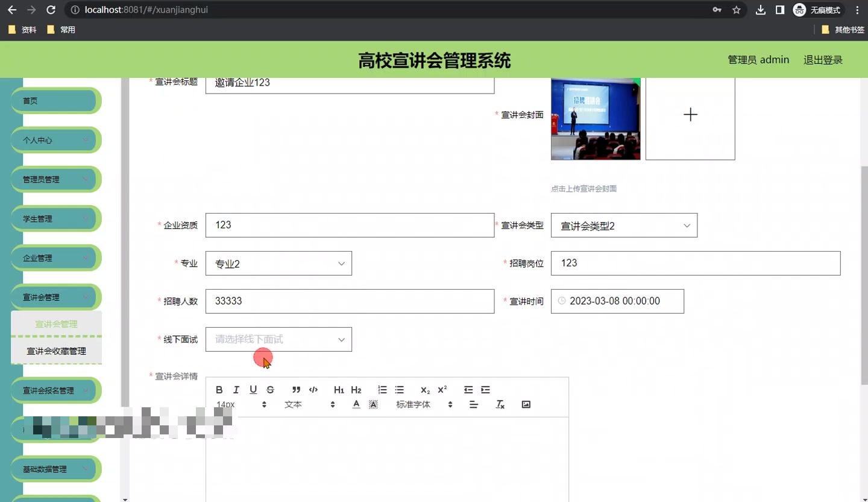
Task: Open text color picker
Action: [356, 404]
